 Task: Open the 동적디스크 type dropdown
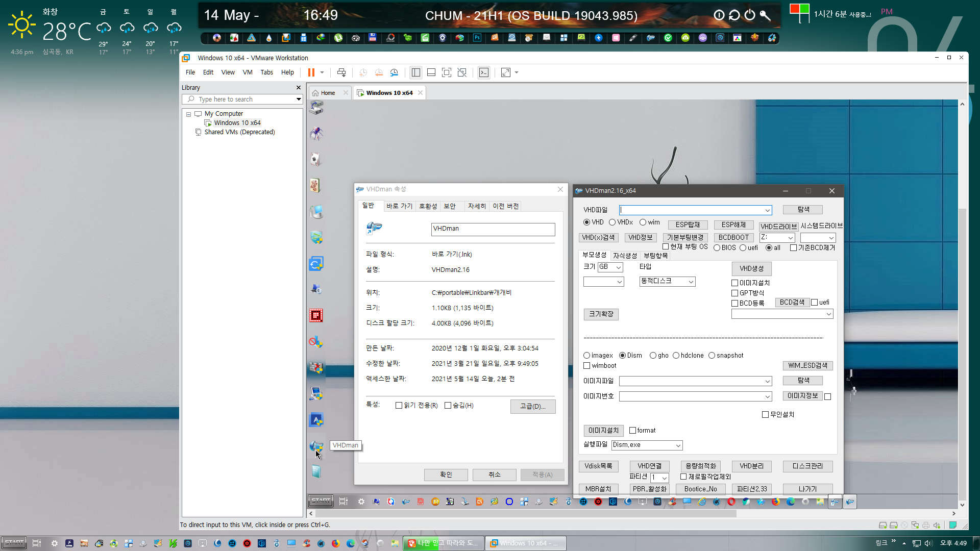pos(691,282)
